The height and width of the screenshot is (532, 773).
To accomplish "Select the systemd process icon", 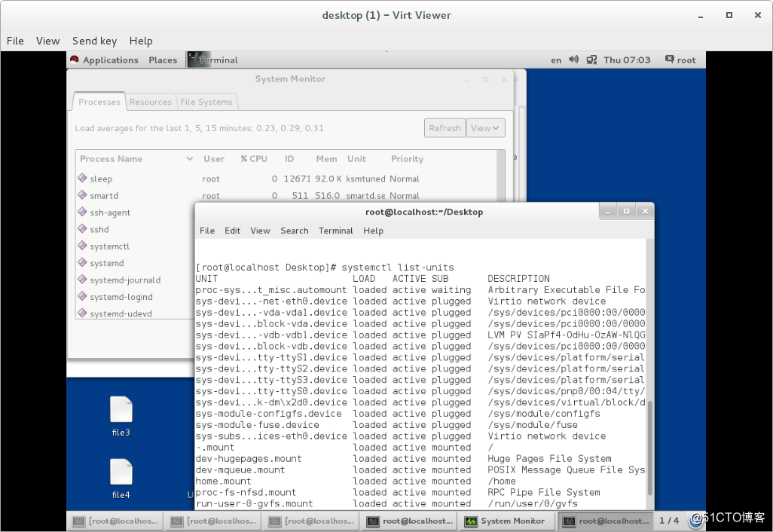I will pos(82,262).
